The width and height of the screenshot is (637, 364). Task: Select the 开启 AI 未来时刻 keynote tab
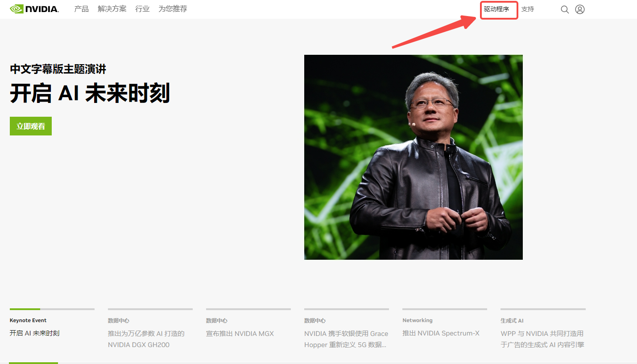point(34,333)
